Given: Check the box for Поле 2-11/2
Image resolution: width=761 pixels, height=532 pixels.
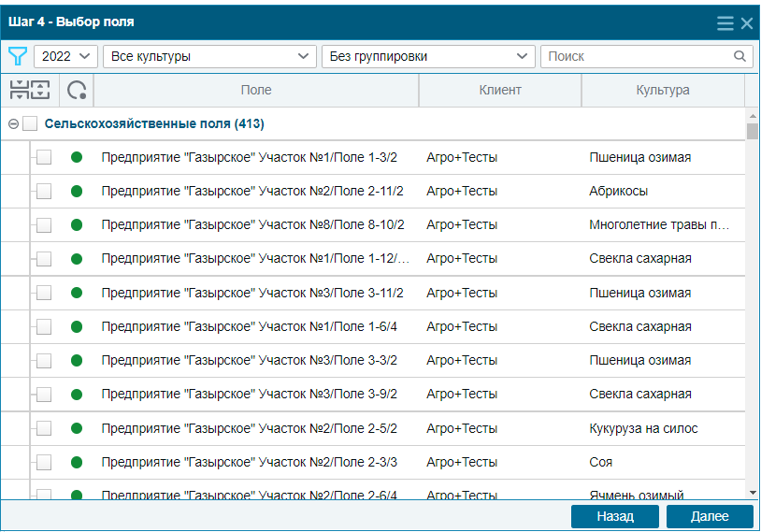Looking at the screenshot, I should [44, 192].
